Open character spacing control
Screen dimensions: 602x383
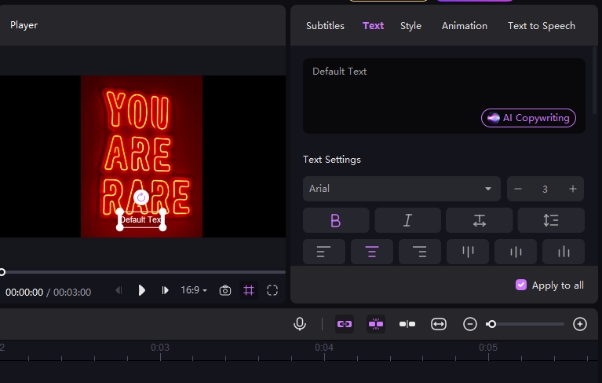point(479,220)
